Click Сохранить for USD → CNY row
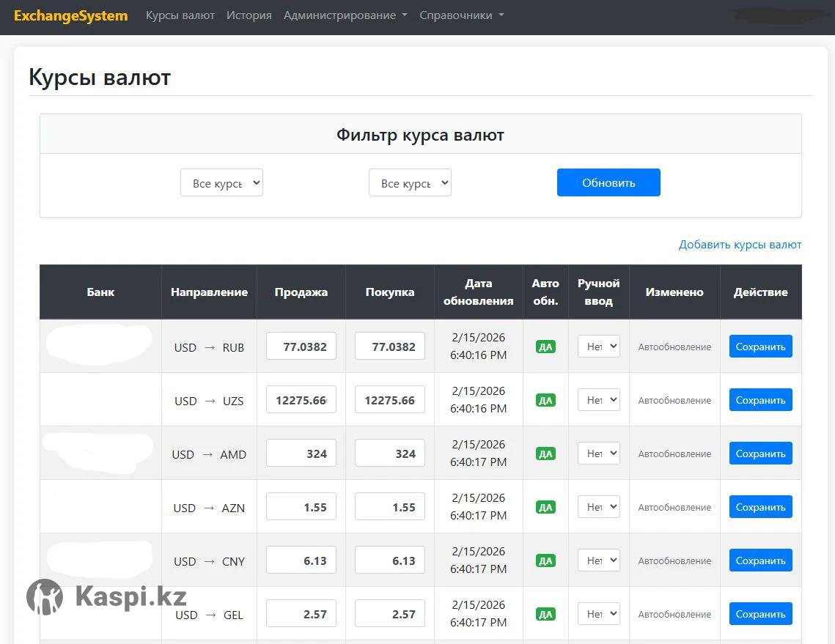 (760, 560)
